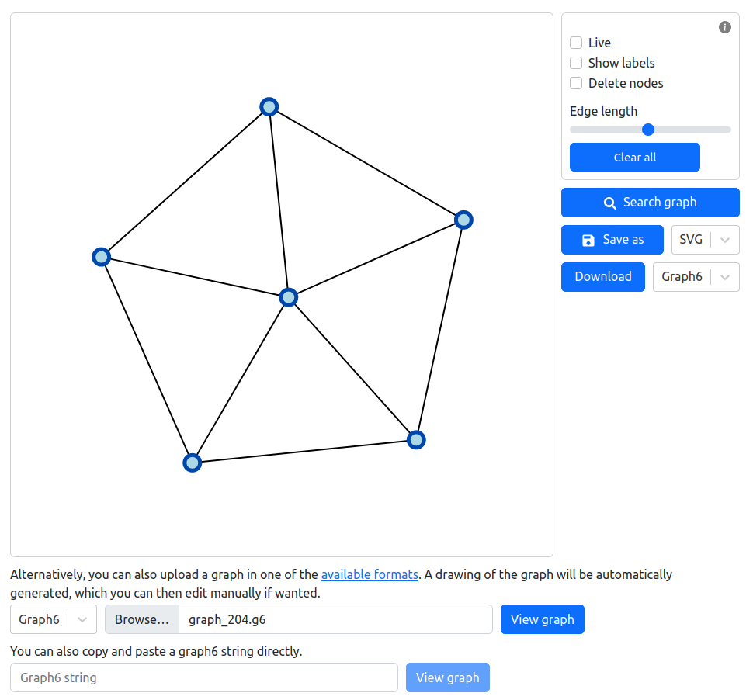Open the available formats link
The width and height of the screenshot is (753, 700).
point(370,575)
